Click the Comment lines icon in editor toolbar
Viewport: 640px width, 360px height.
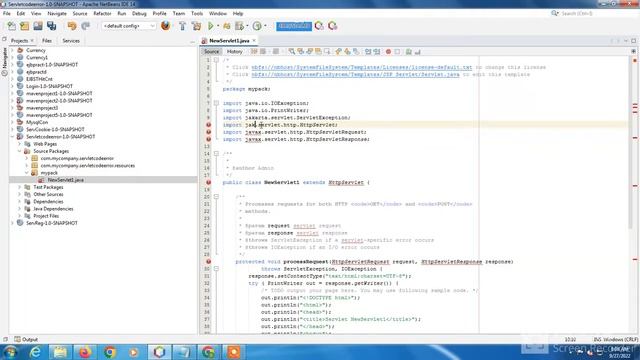pyautogui.click(x=409, y=51)
